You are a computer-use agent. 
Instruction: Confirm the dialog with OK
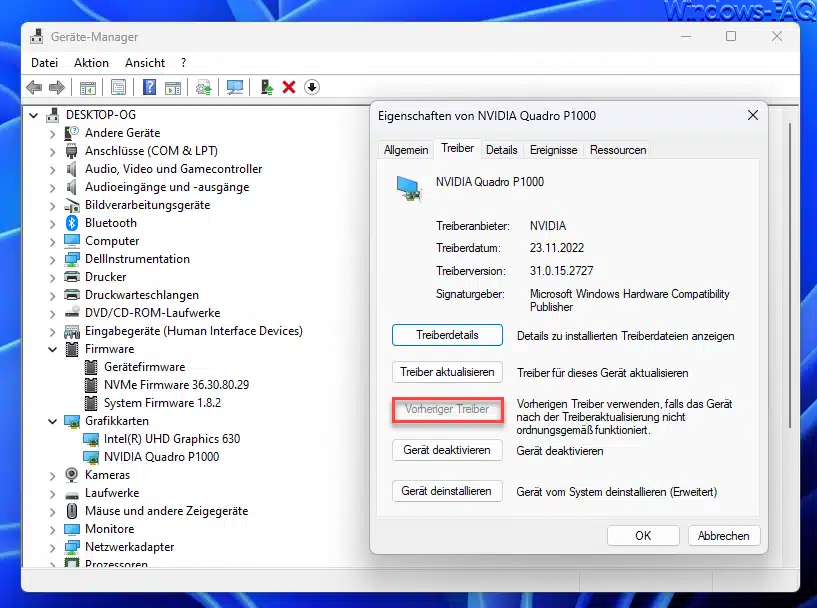tap(643, 536)
